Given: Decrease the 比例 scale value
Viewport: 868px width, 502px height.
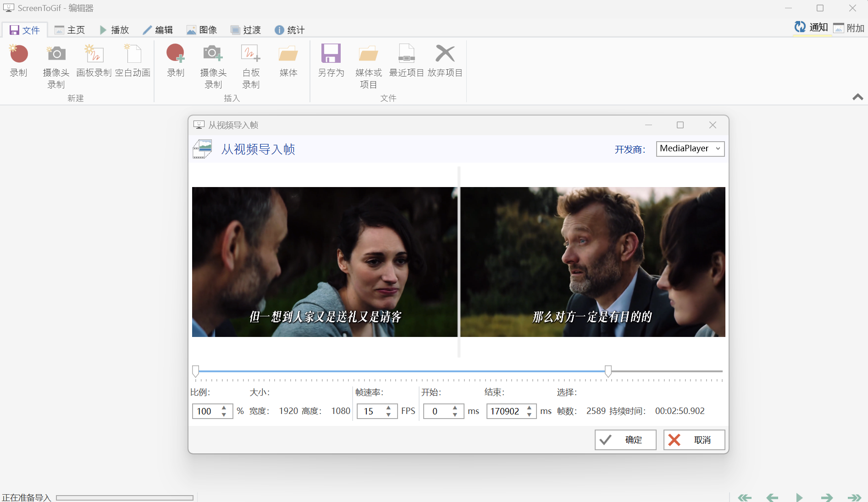Looking at the screenshot, I should click(224, 415).
